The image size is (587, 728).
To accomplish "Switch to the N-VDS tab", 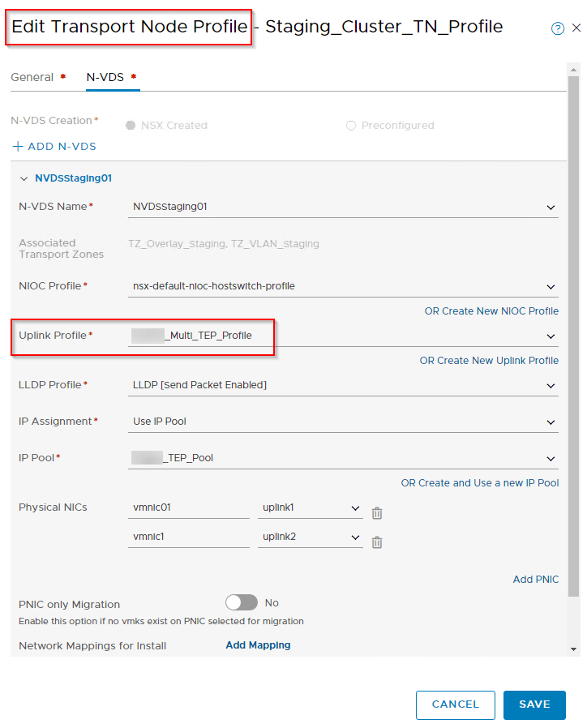I will pyautogui.click(x=105, y=77).
